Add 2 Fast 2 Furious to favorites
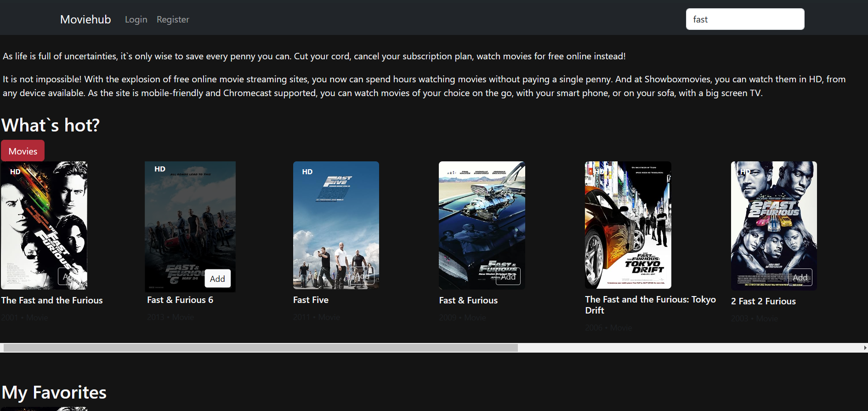Image resolution: width=868 pixels, height=411 pixels. pyautogui.click(x=800, y=277)
